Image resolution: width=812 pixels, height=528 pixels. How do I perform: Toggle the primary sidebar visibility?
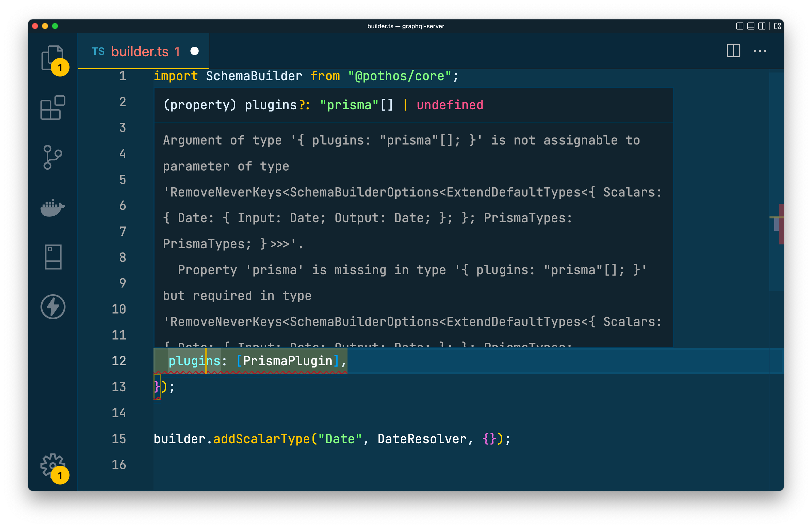point(739,26)
